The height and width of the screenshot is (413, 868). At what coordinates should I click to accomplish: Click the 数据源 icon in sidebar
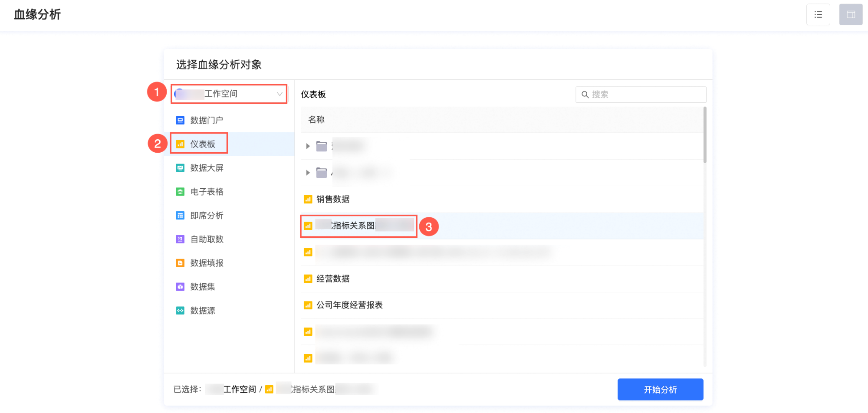tap(180, 311)
